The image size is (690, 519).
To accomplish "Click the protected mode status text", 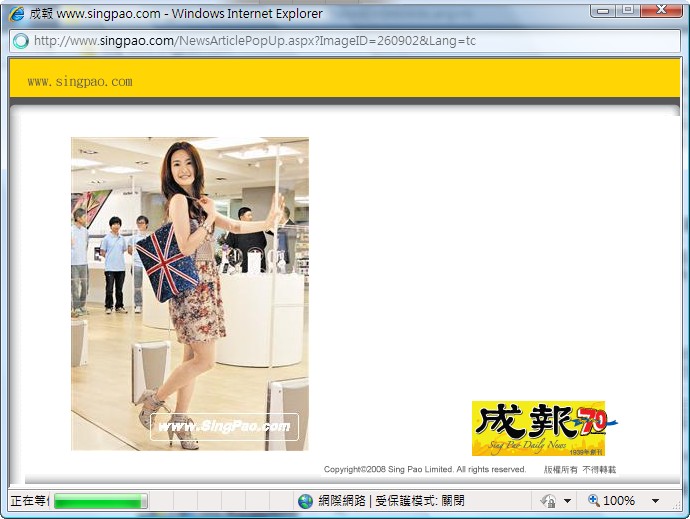I will (391, 500).
